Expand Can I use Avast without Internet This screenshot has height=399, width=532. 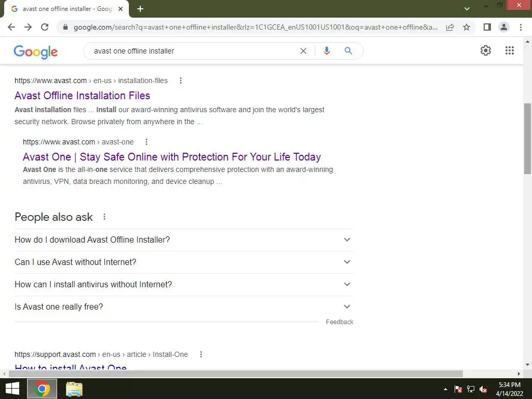(x=183, y=262)
